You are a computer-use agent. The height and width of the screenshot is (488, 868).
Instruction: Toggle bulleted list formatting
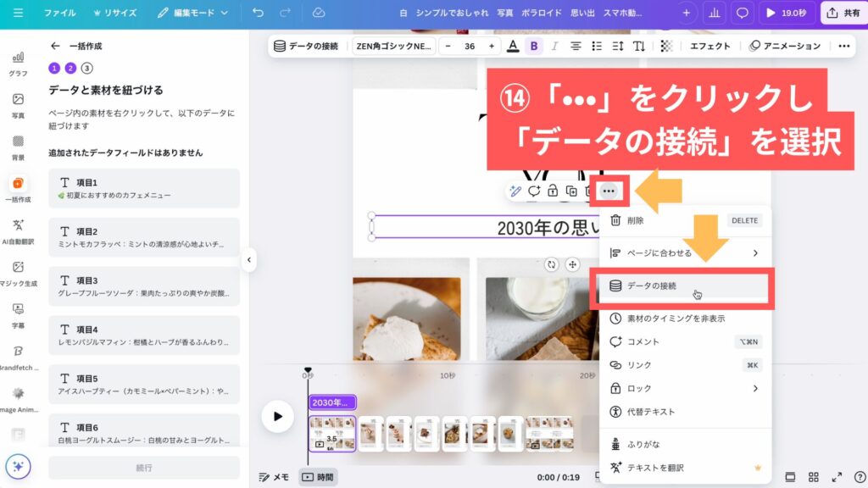tap(597, 47)
